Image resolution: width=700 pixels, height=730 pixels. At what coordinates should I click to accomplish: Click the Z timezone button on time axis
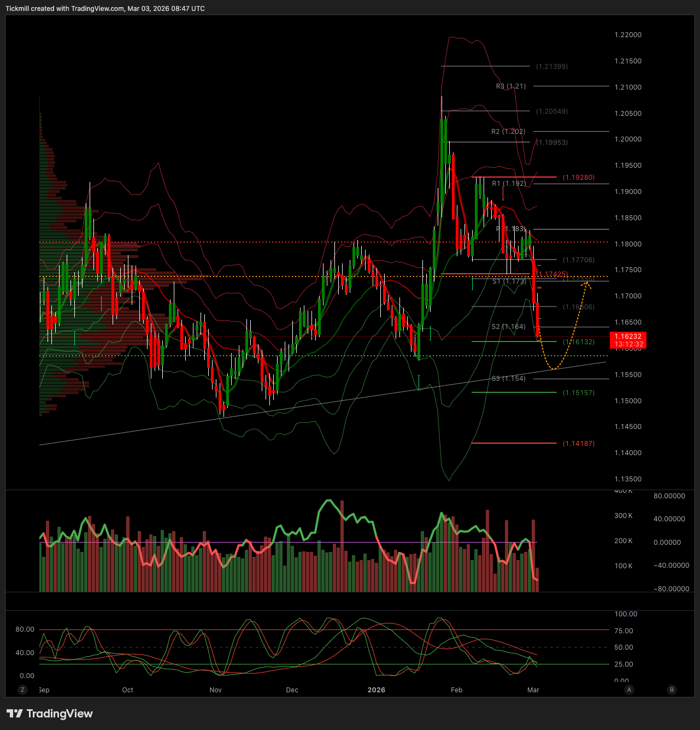click(22, 690)
